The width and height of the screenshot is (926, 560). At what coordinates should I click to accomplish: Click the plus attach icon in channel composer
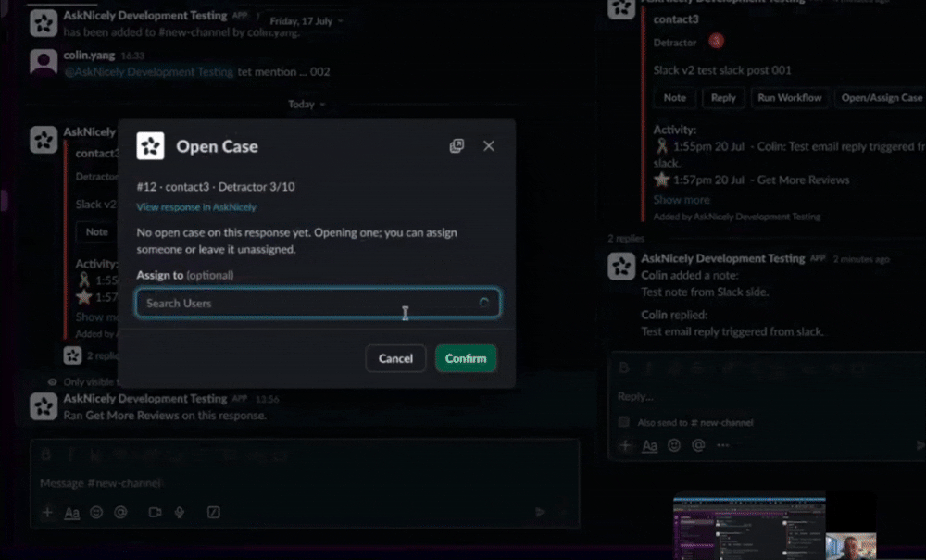pos(48,512)
